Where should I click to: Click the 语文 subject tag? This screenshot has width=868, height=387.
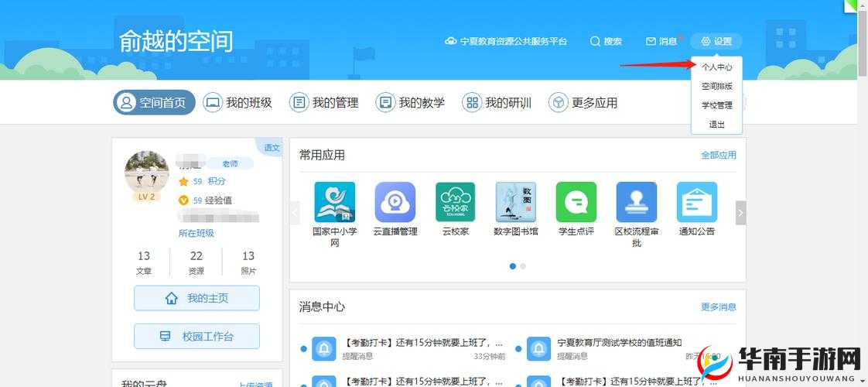point(272,148)
